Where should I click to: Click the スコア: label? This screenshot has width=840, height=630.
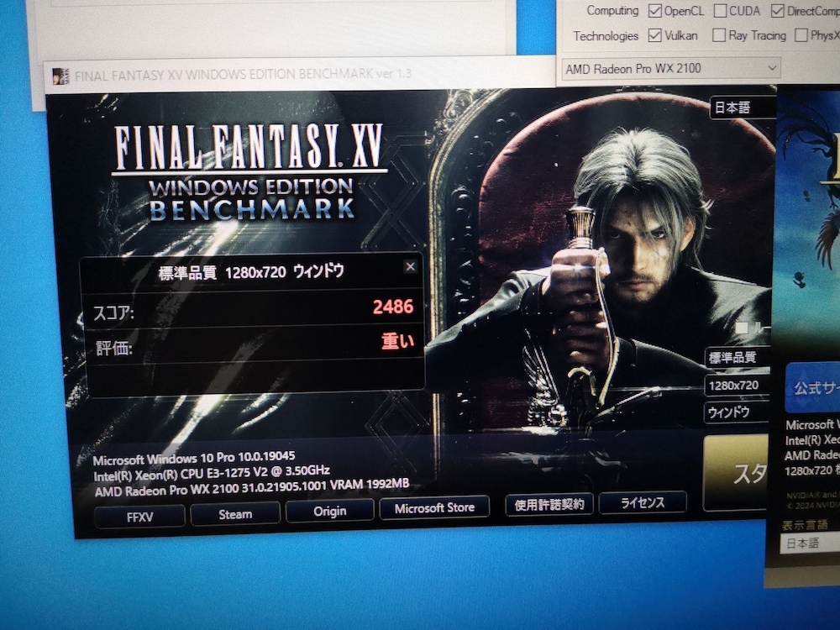point(113,312)
